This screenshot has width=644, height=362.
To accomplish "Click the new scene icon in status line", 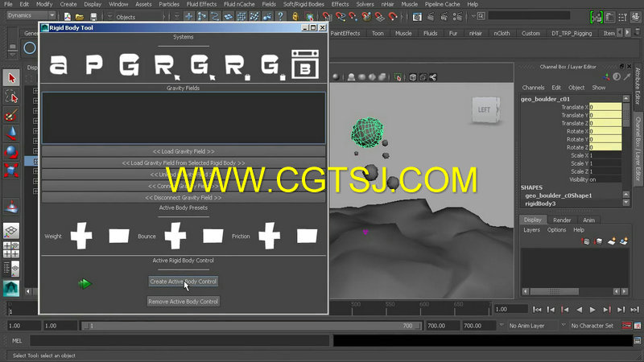I will (x=67, y=17).
